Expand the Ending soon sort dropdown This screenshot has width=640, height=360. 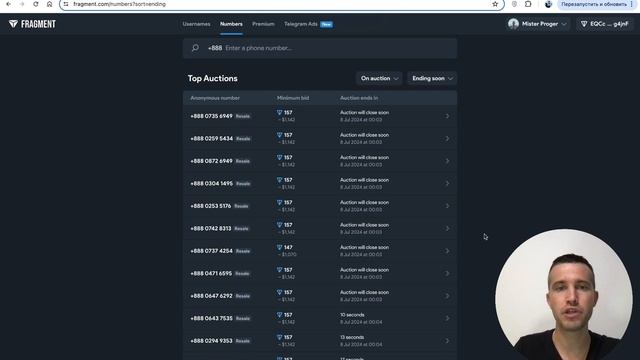pos(432,78)
